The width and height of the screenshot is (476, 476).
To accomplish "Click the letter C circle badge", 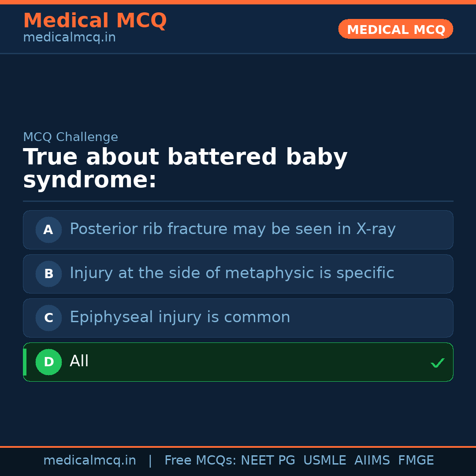I will point(48,318).
